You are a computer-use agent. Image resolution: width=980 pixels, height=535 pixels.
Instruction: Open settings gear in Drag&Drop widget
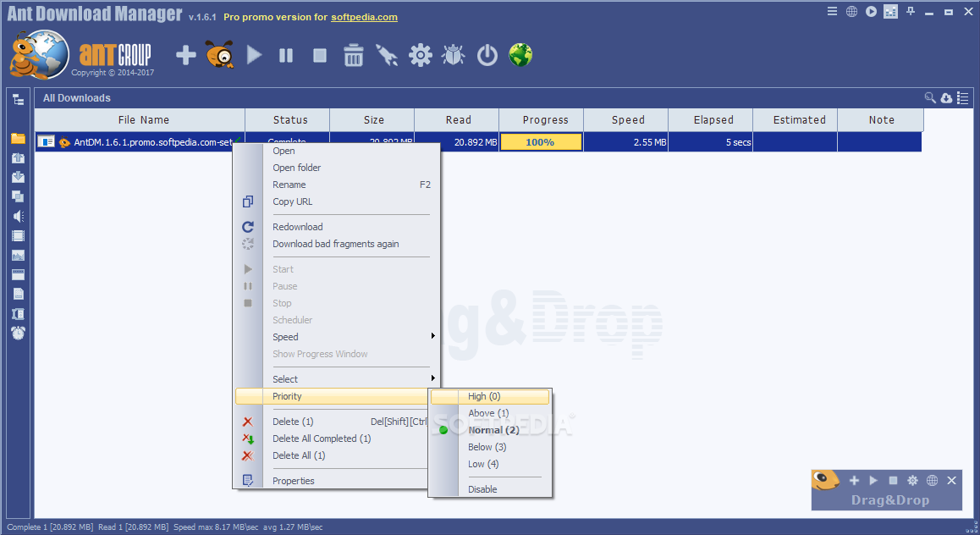click(x=912, y=480)
